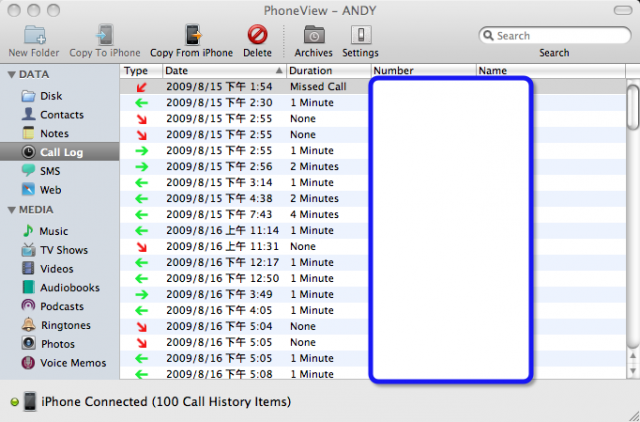Open the Archives toolbar icon
Screen dimensions: 640x422
pyautogui.click(x=314, y=35)
